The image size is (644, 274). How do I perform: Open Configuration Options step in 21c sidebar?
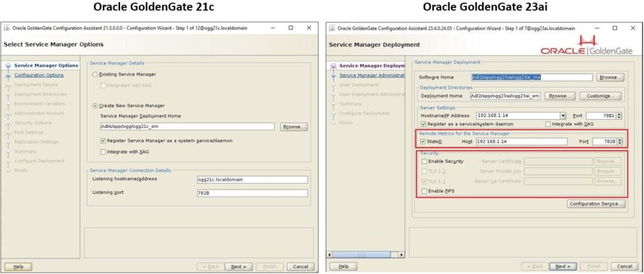point(38,75)
